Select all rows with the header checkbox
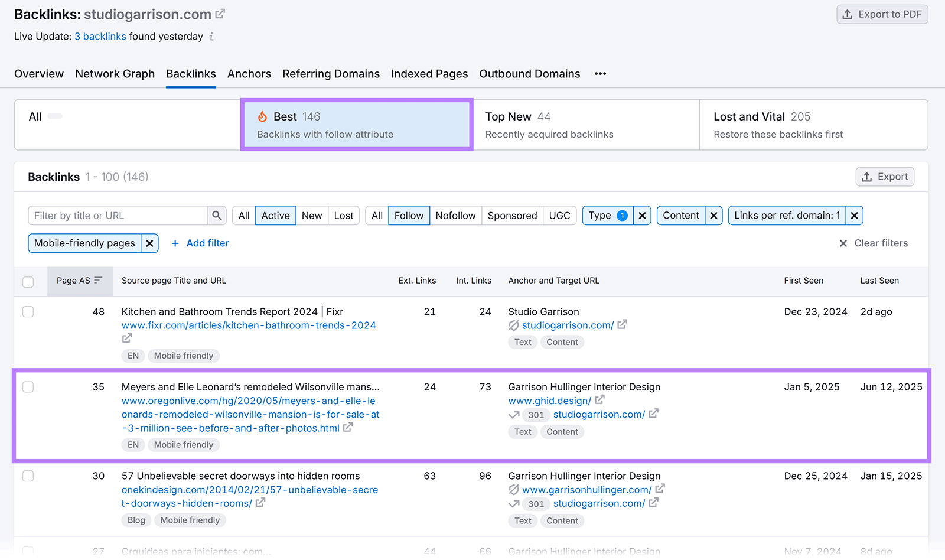The image size is (945, 560). tap(28, 282)
